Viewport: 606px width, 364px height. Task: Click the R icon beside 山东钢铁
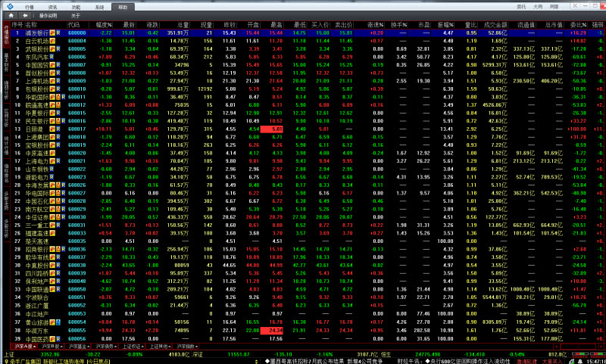coord(52,169)
